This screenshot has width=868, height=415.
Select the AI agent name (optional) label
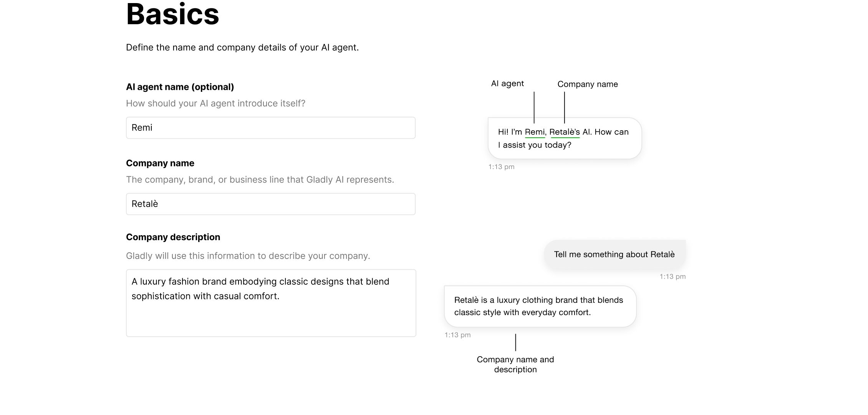(x=180, y=87)
